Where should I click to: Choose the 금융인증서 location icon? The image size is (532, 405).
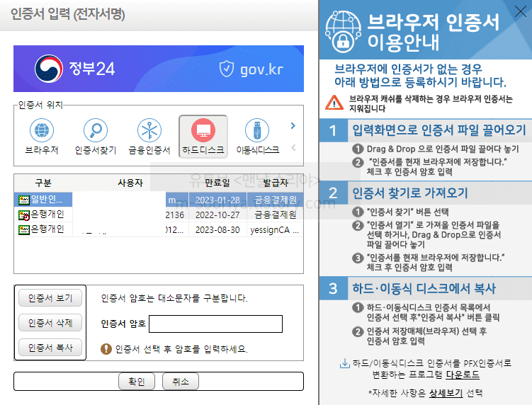pos(149,131)
